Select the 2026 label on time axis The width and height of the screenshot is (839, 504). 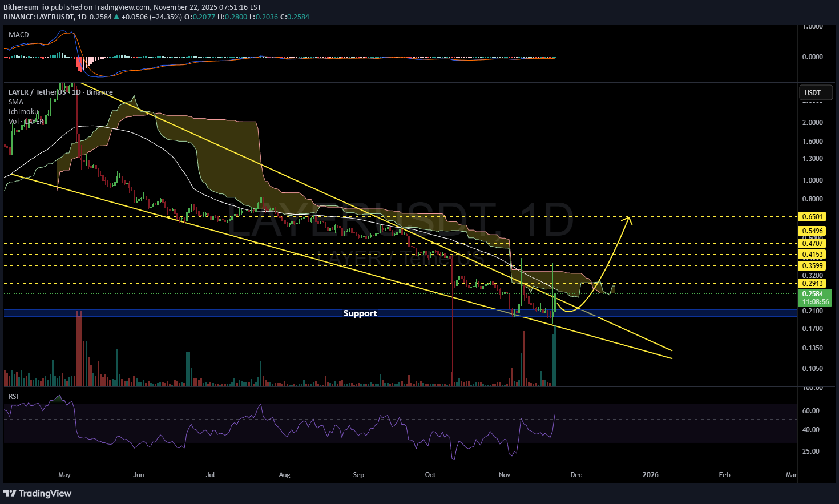pos(650,475)
